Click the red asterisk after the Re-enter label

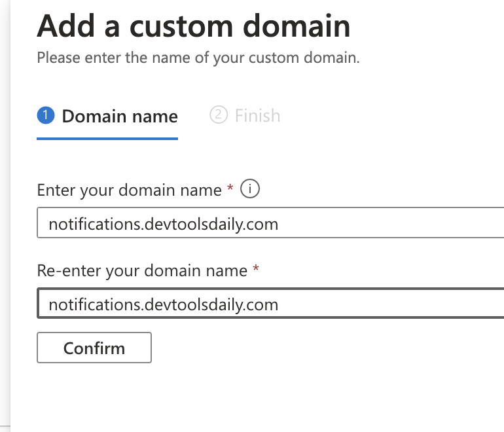tap(256, 270)
